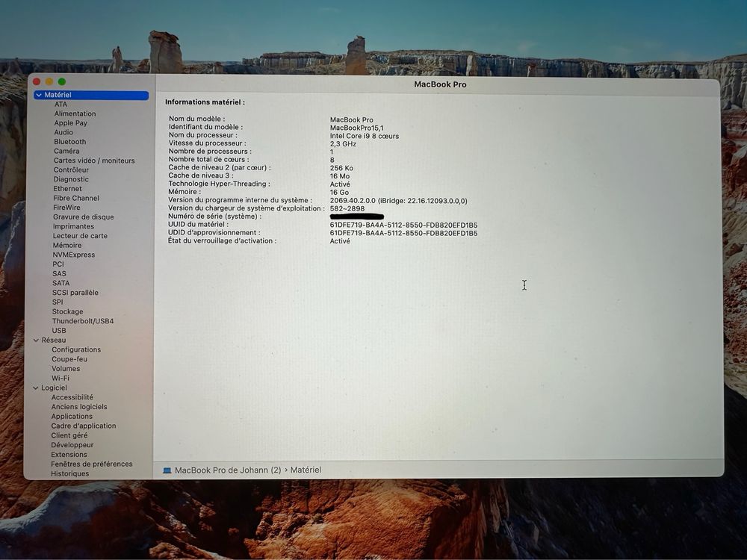Click the 582~2898 loader version value
Screen dimensions: 747x560
[x=347, y=209]
